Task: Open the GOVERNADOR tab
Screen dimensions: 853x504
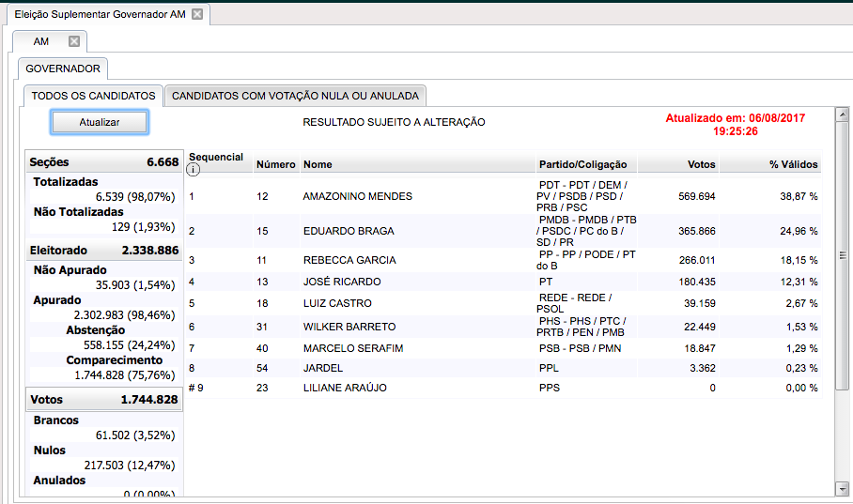Action: point(63,69)
